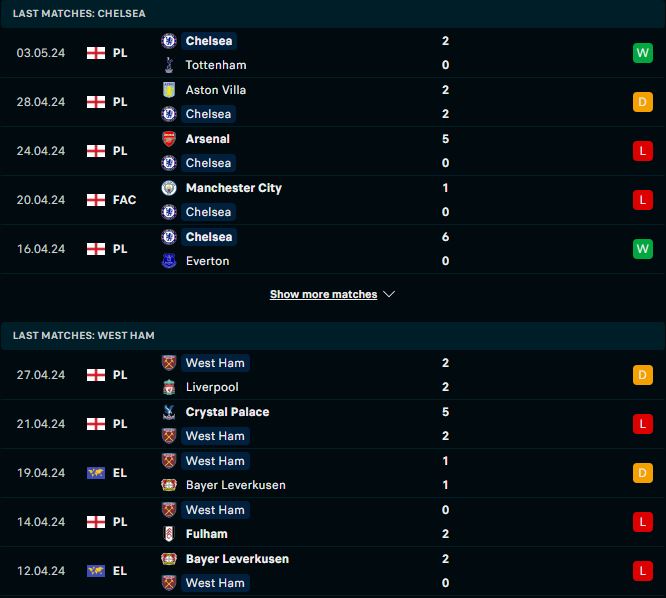Select the Manchester City team name
Viewport: 666px width, 598px height.
pyautogui.click(x=234, y=188)
